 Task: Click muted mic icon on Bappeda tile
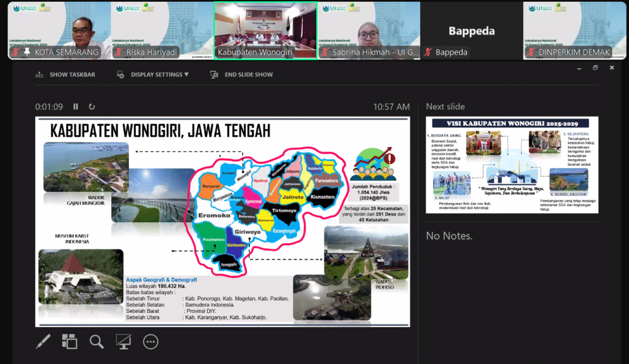point(428,53)
